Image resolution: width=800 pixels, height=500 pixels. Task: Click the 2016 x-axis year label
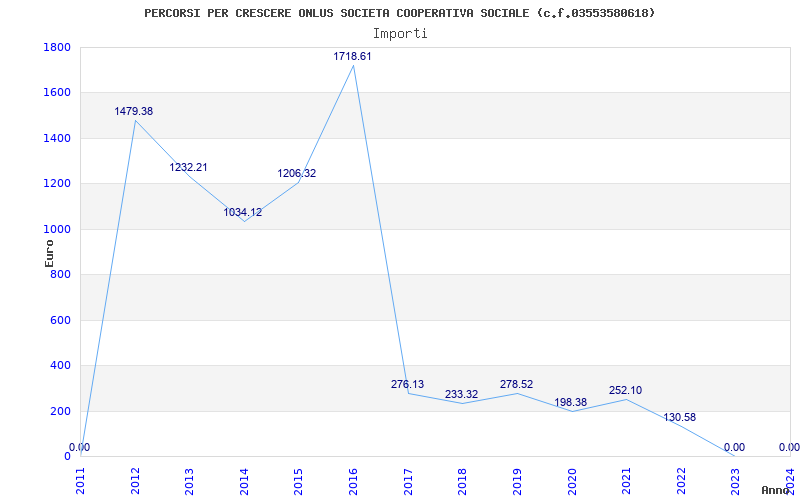(354, 481)
